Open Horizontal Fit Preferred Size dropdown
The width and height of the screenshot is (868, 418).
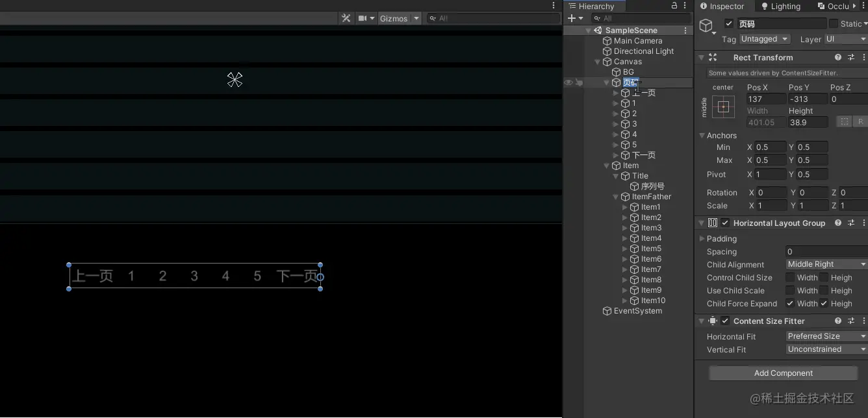tap(826, 336)
